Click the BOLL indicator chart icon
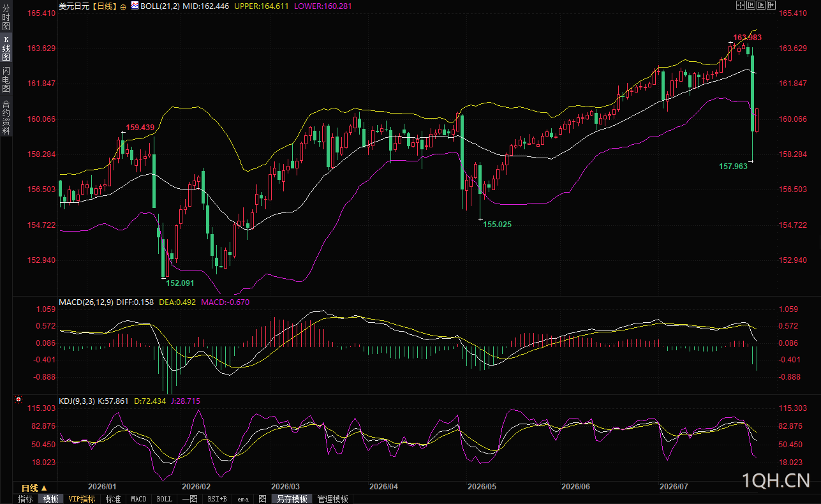Viewport: 821px width, 504px height. [135, 5]
